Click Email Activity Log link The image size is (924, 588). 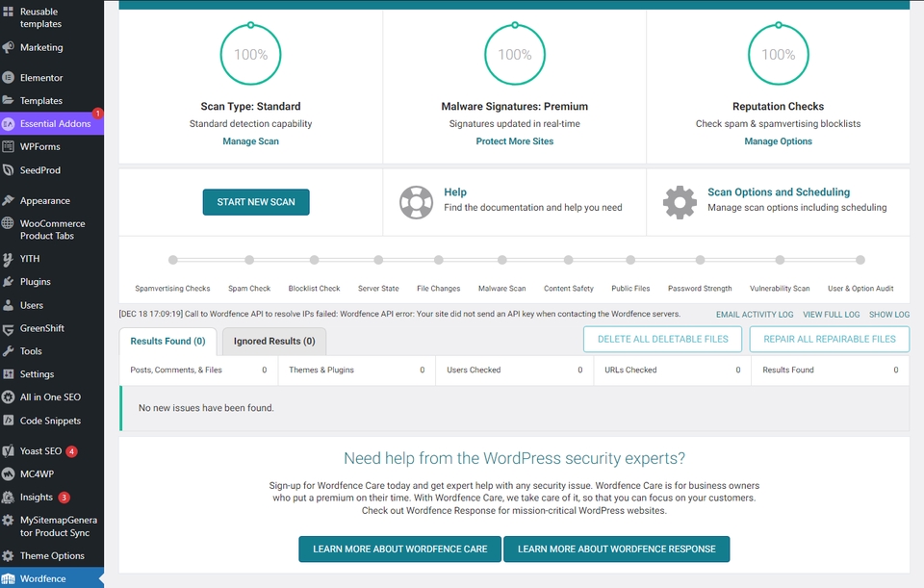[x=755, y=315]
